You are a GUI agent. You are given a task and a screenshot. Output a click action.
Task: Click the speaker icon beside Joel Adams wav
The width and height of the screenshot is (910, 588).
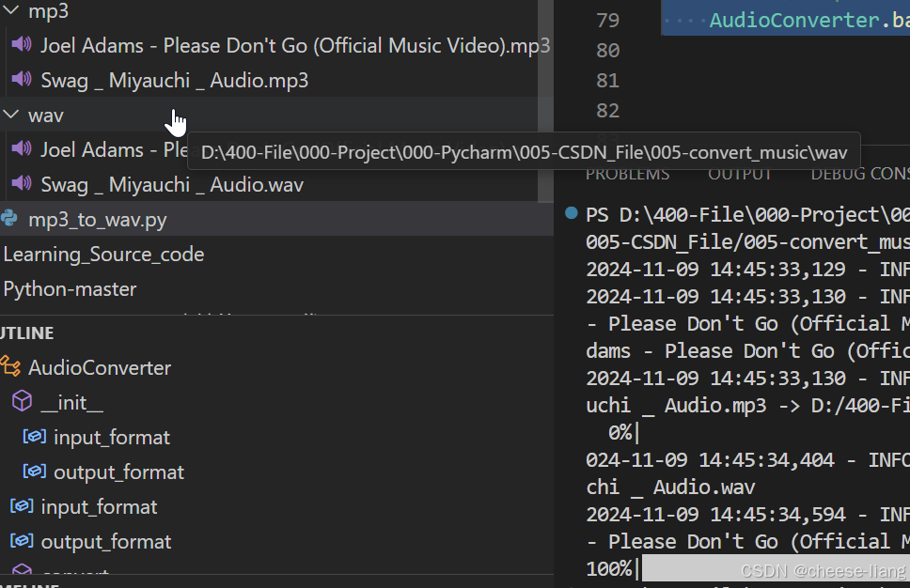click(20, 149)
